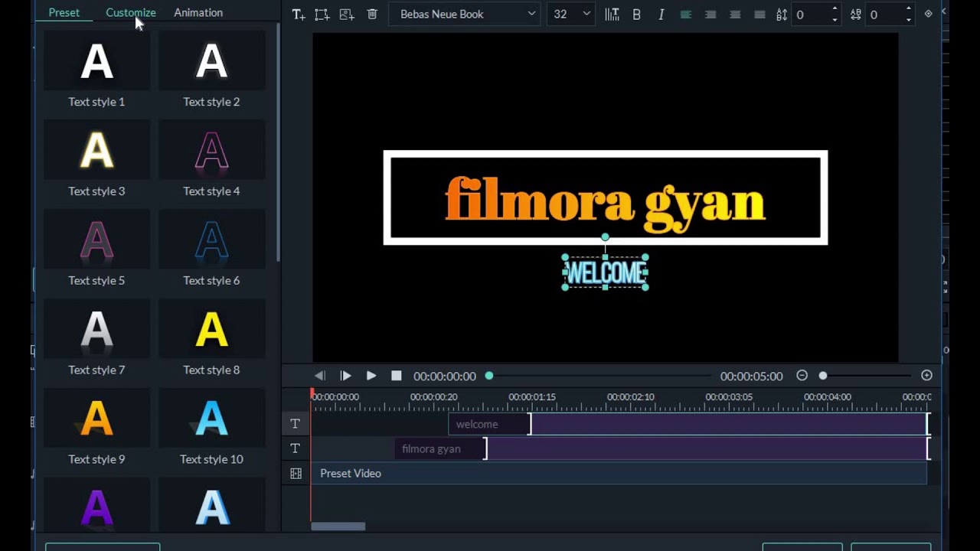Stop playback with the stop button
Screen dimensions: 980x551
tap(396, 376)
